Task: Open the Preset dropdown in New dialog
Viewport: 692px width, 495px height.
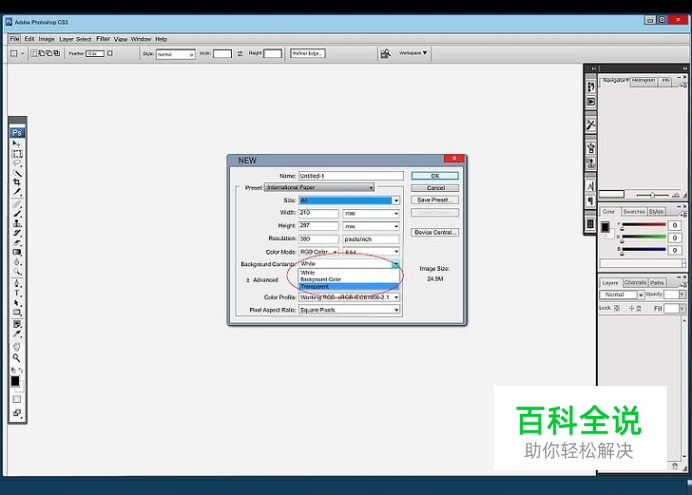Action: 319,188
